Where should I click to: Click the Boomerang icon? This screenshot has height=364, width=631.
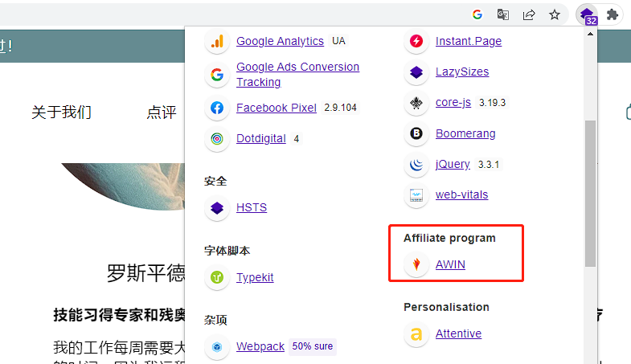(416, 133)
